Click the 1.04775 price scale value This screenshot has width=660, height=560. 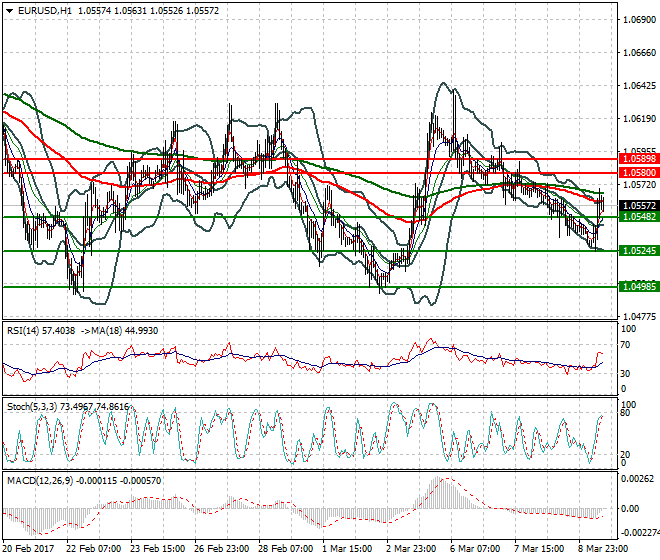tap(639, 316)
